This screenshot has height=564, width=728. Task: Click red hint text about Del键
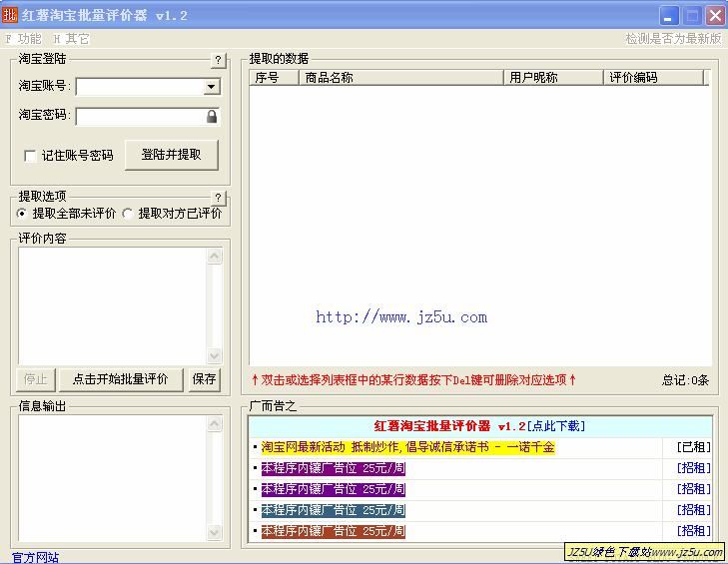pos(413,380)
